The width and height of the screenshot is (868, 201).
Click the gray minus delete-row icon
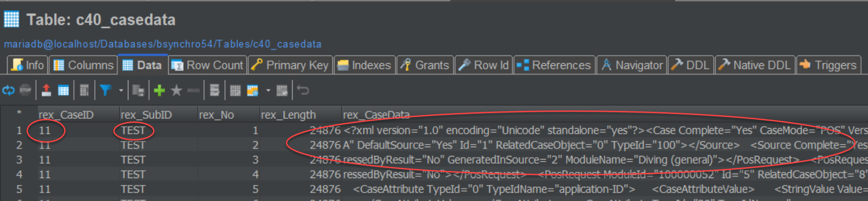click(x=193, y=91)
